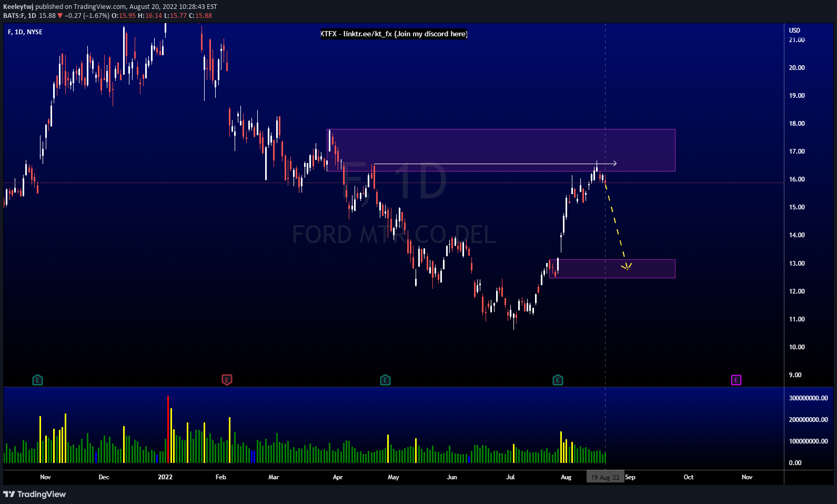
Task: Click the 9.00 price axis label
Action: click(795, 375)
